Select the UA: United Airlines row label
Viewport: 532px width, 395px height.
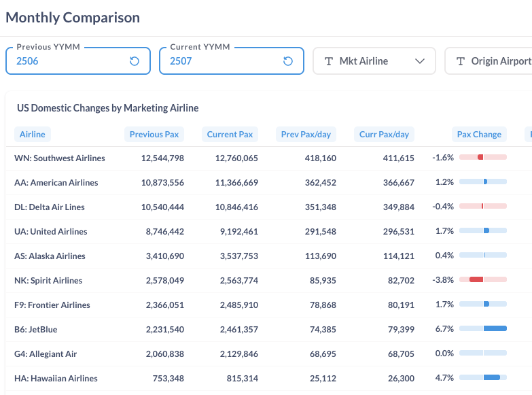50,231
